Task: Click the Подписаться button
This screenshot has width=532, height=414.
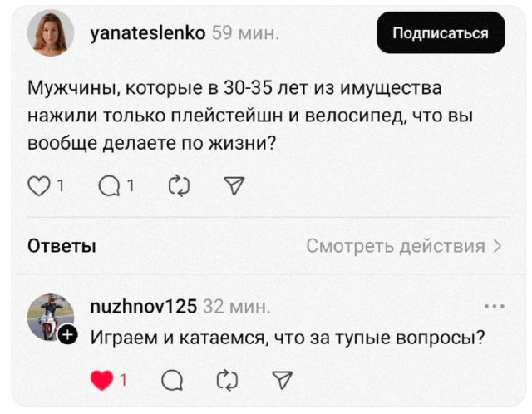Action: point(441,33)
